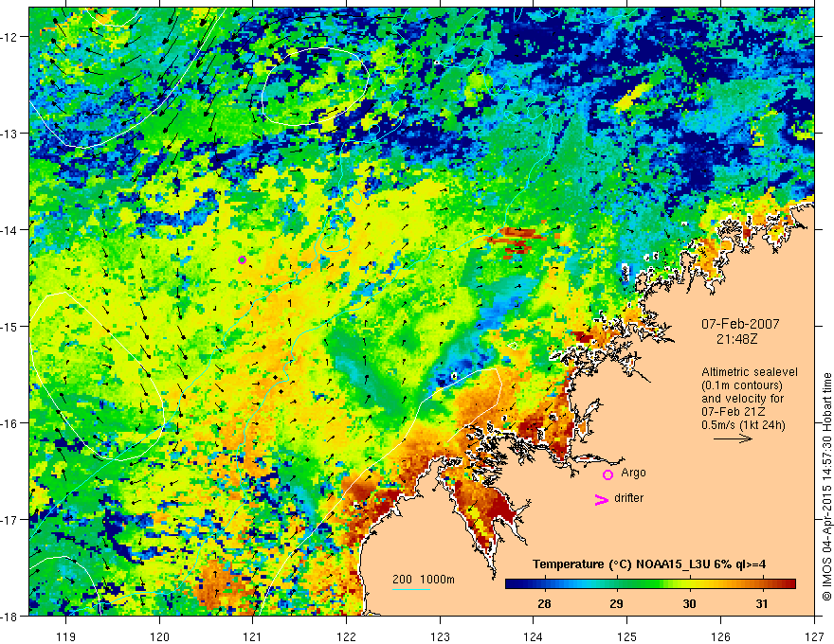Click the longitude axis label '120'
Screen dimensions: 834x644
(x=159, y=636)
